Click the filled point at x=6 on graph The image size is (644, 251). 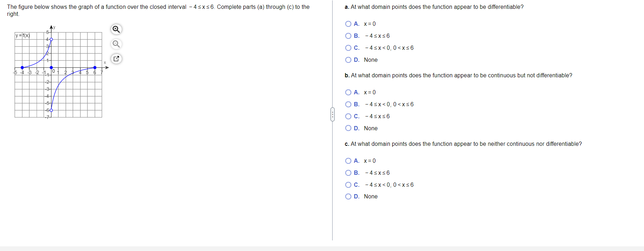click(95, 67)
